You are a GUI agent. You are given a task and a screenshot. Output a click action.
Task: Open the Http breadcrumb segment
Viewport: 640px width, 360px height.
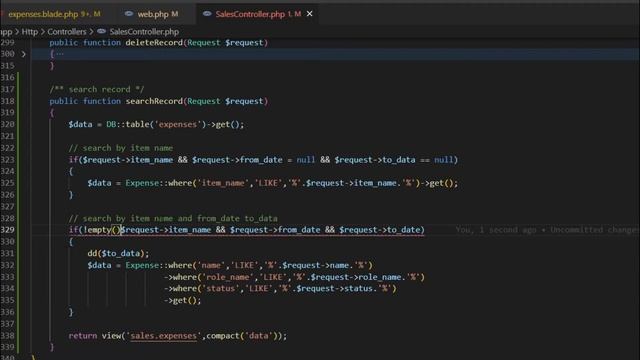tap(29, 32)
